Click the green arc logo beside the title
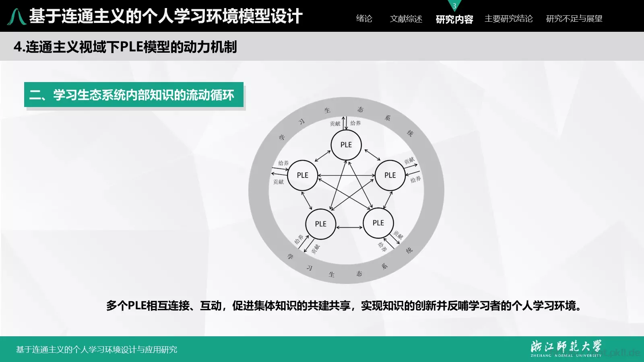This screenshot has width=644, height=362. (x=17, y=16)
